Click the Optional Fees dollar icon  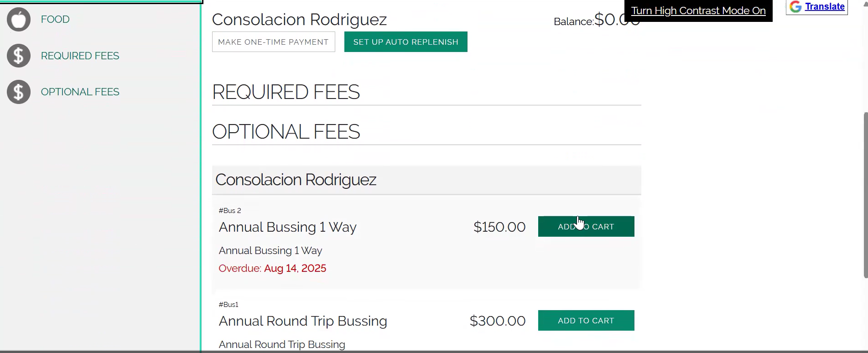tap(19, 92)
